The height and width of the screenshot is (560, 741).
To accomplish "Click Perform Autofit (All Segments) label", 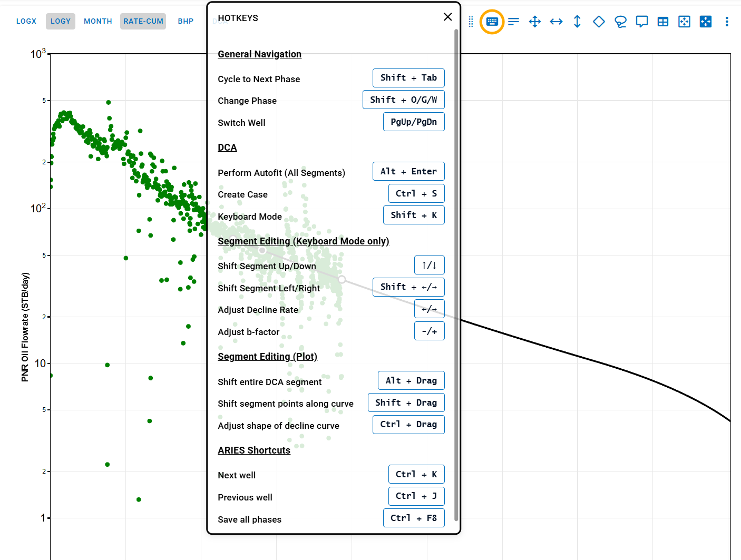I will (x=281, y=173).
